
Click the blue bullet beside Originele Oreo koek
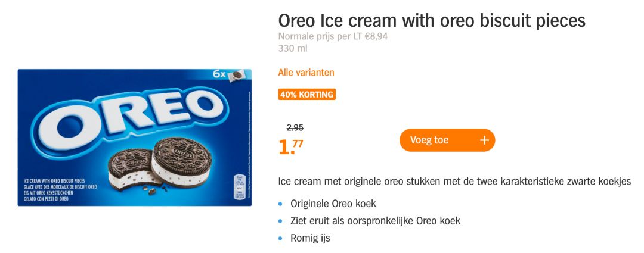point(281,204)
